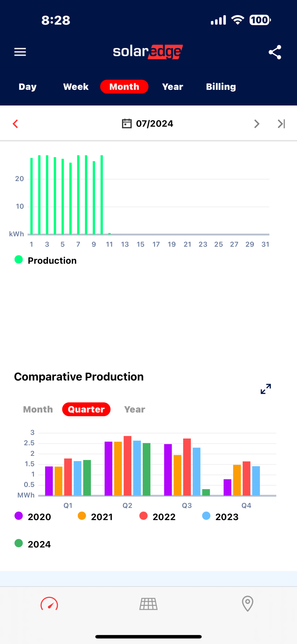Image resolution: width=297 pixels, height=644 pixels.
Task: Select Month in Comparative Production
Action: point(38,409)
